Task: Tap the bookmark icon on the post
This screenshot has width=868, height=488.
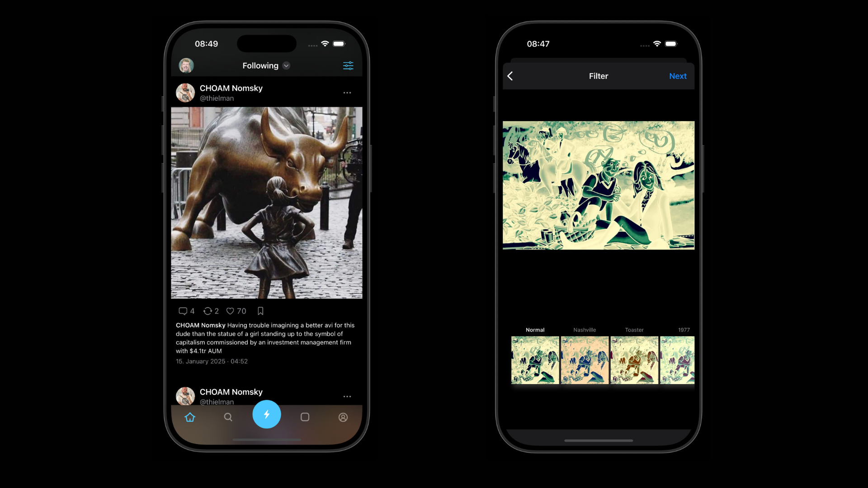Action: (260, 311)
